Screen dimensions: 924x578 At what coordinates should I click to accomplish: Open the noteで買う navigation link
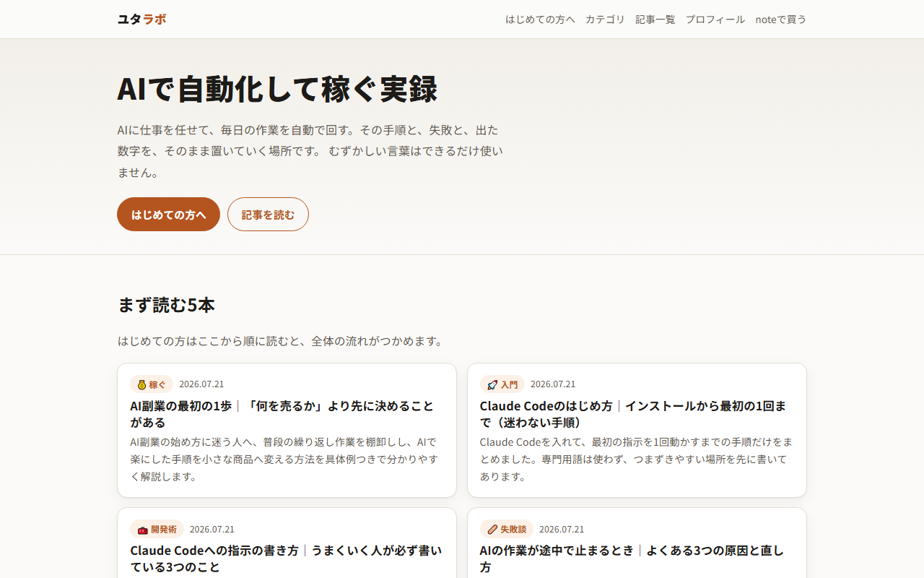781,20
